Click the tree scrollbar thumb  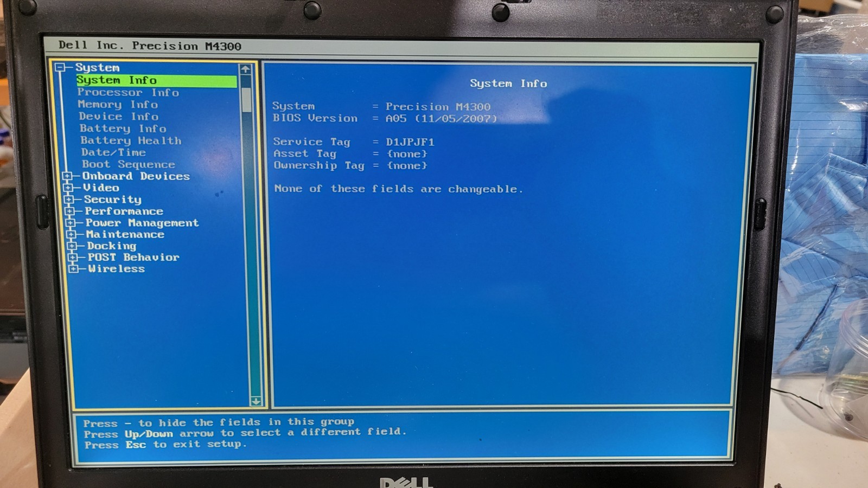coord(247,99)
